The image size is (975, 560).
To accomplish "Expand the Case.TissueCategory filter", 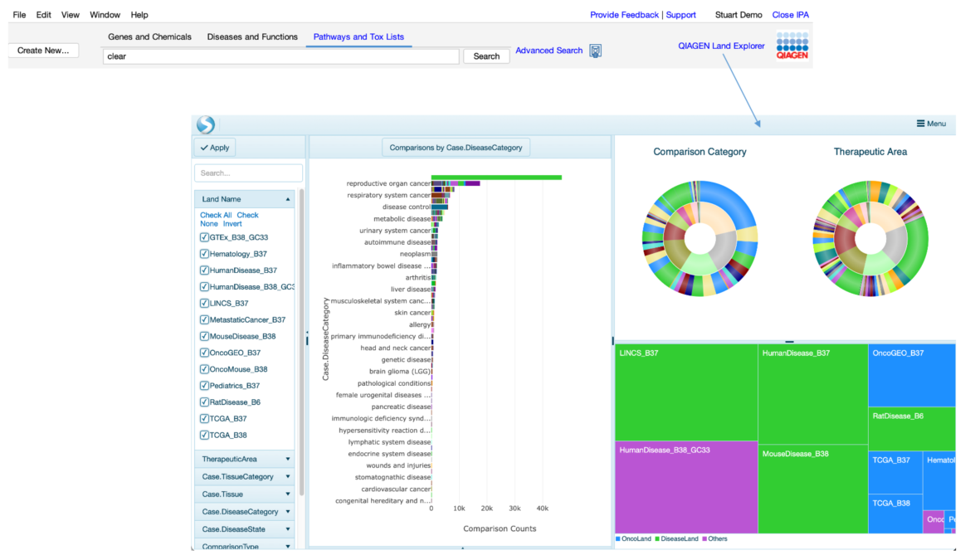I will click(x=244, y=476).
